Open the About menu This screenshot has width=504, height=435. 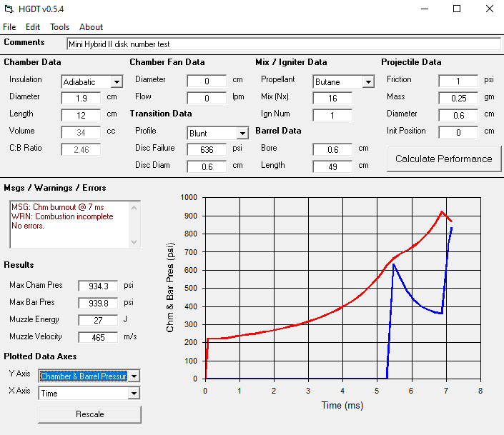[91, 27]
